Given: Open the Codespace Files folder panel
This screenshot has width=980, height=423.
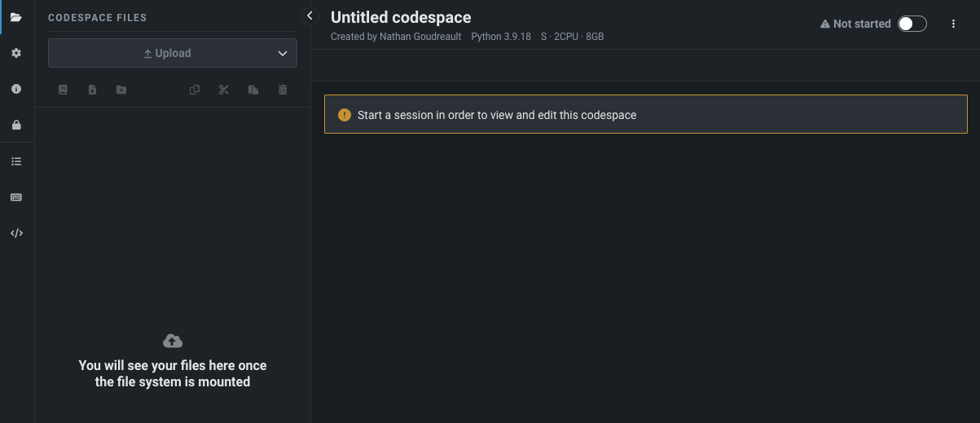Looking at the screenshot, I should pos(16,17).
